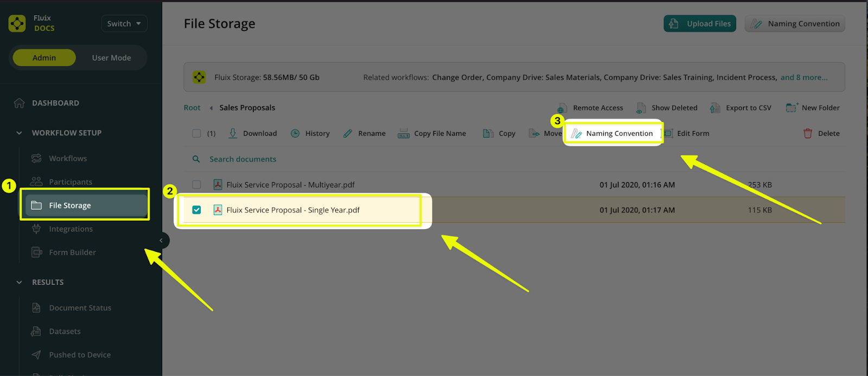This screenshot has height=376, width=868.
Task: Click the Export to CSV icon
Action: (x=715, y=108)
